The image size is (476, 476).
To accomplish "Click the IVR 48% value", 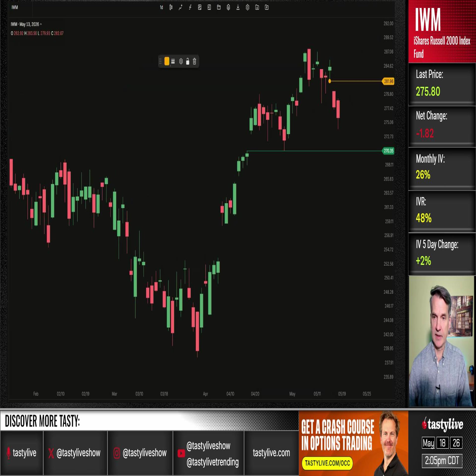I will (x=423, y=218).
